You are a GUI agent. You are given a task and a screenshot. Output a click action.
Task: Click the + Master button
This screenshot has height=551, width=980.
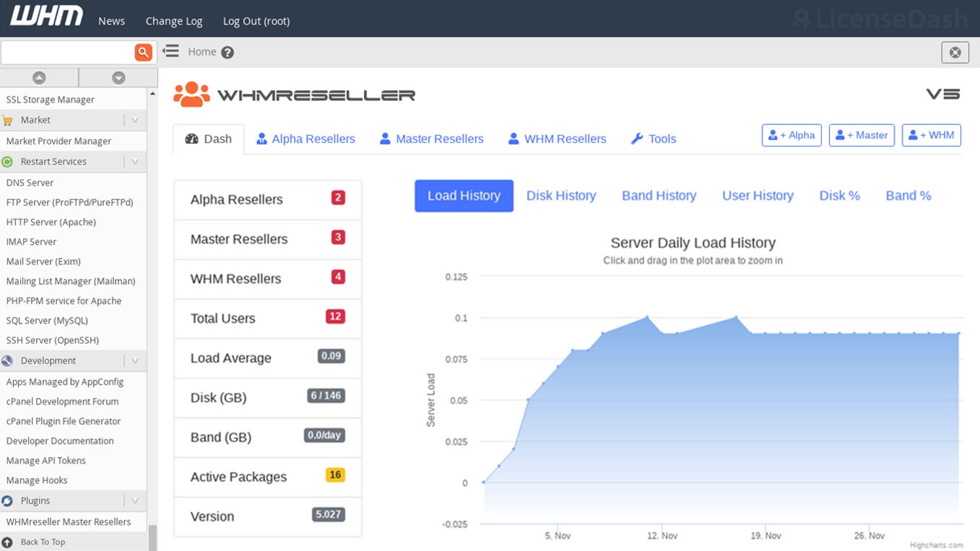click(862, 135)
